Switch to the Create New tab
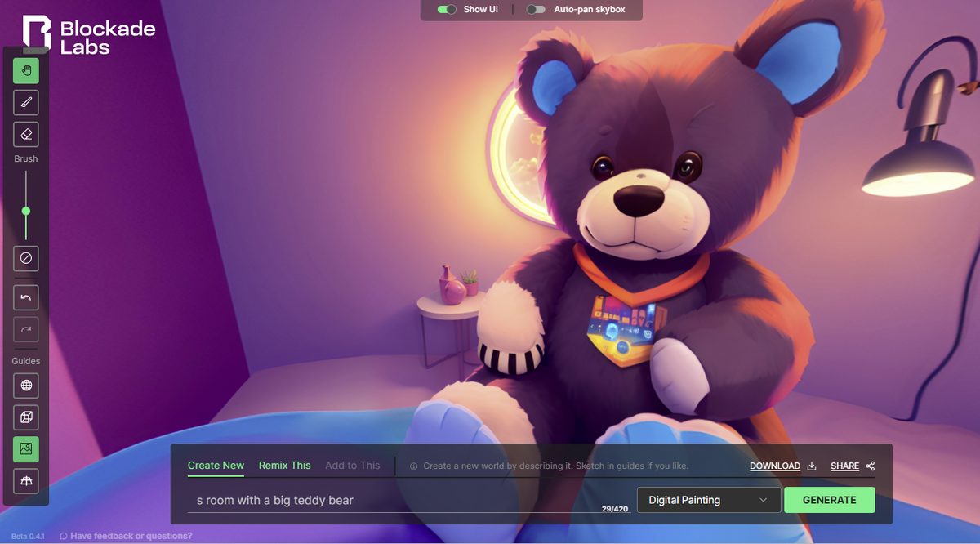980x544 pixels. pos(216,466)
